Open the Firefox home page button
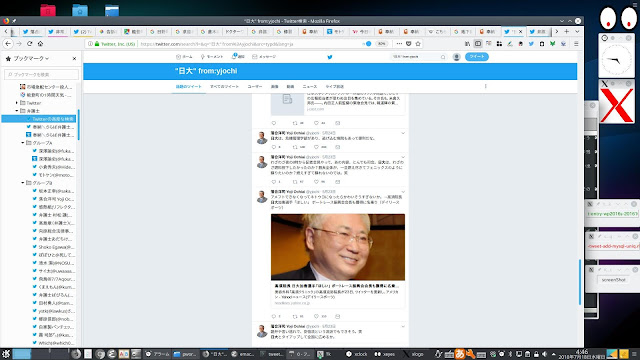This screenshot has width=640, height=360. (40, 44)
